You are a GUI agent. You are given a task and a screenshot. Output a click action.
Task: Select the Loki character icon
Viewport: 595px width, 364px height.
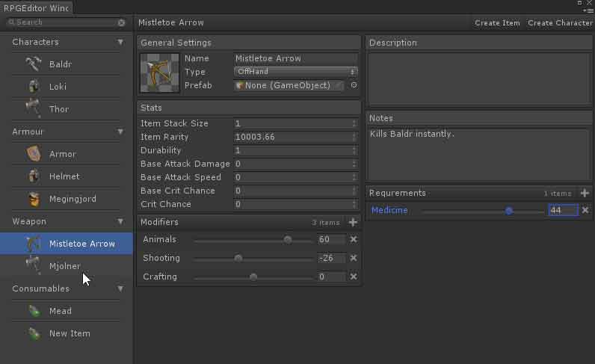tap(34, 86)
